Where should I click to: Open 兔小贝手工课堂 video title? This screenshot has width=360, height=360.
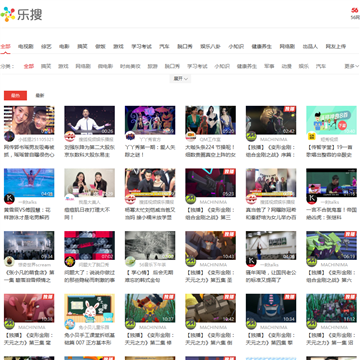(x=89, y=339)
